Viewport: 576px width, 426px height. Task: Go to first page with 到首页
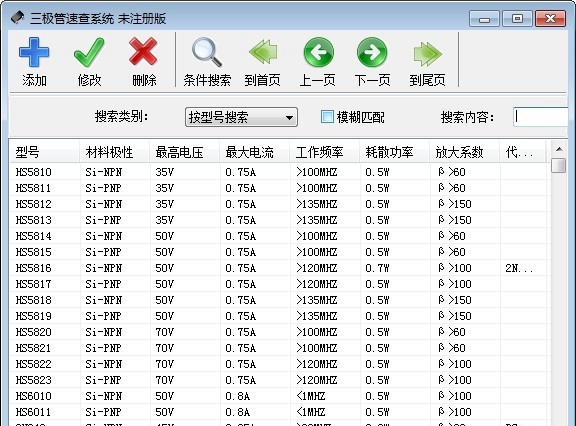click(x=262, y=61)
